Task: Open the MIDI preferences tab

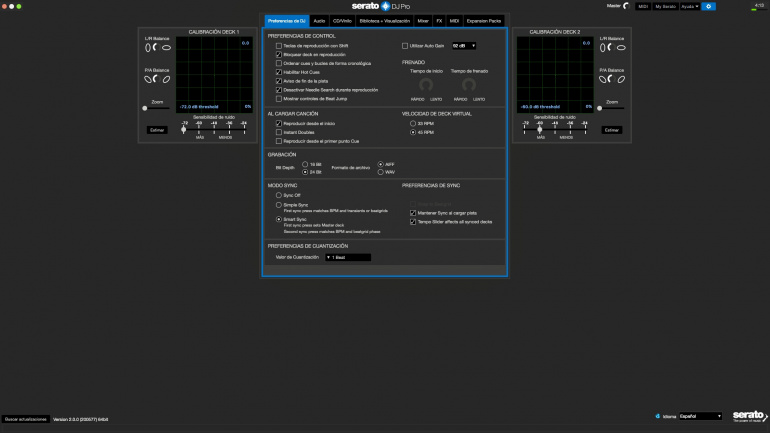Action: coord(454,21)
